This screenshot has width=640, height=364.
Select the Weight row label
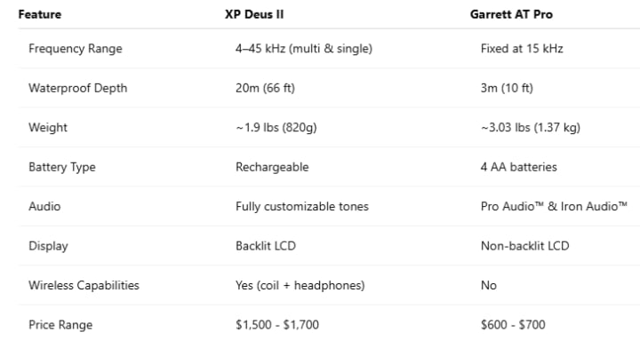coord(48,128)
